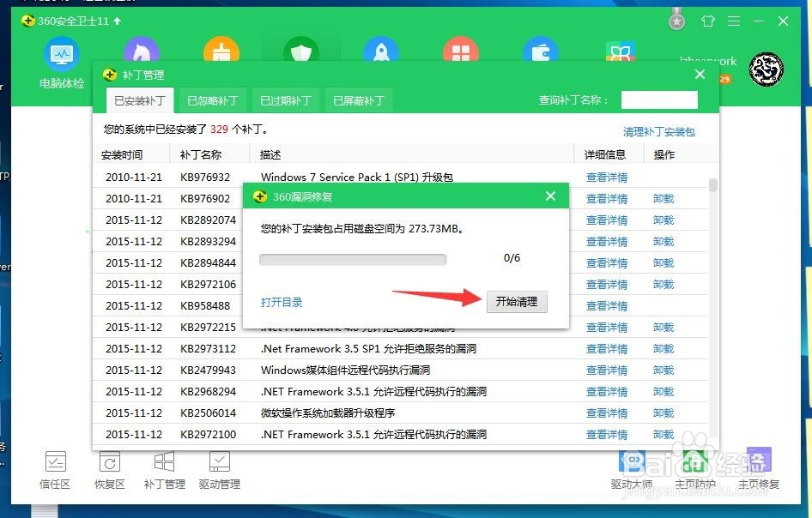This screenshot has width=812, height=518.
Task: Uninstall patch KB2972100
Action: [664, 435]
